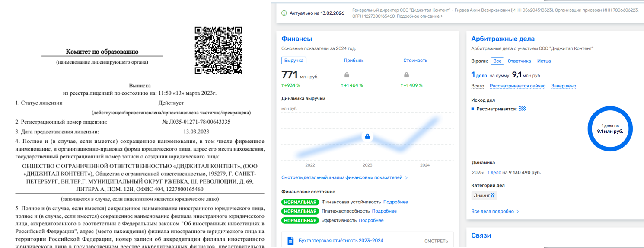Open the Подробное описание link
Image resolution: width=644 pixels, height=248 pixels.
click(419, 16)
